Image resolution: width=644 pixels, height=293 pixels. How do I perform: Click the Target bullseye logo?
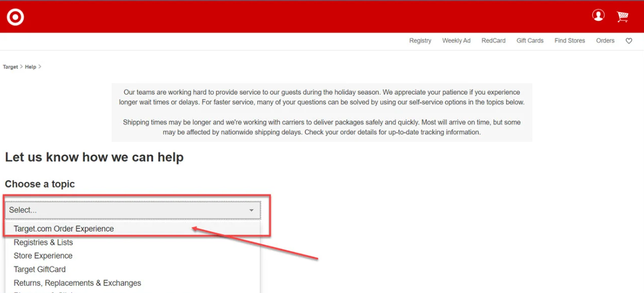tap(15, 17)
